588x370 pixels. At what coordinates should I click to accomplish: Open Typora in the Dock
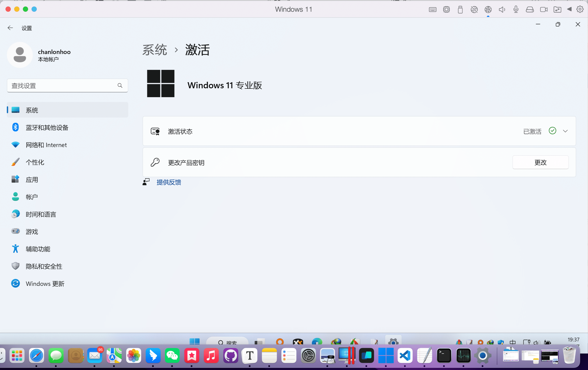click(250, 355)
